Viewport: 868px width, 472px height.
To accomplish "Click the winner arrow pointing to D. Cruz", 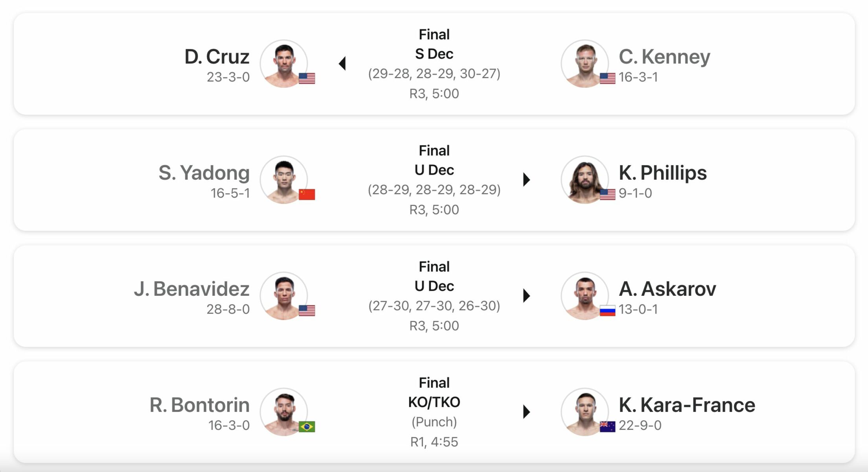I will [342, 63].
